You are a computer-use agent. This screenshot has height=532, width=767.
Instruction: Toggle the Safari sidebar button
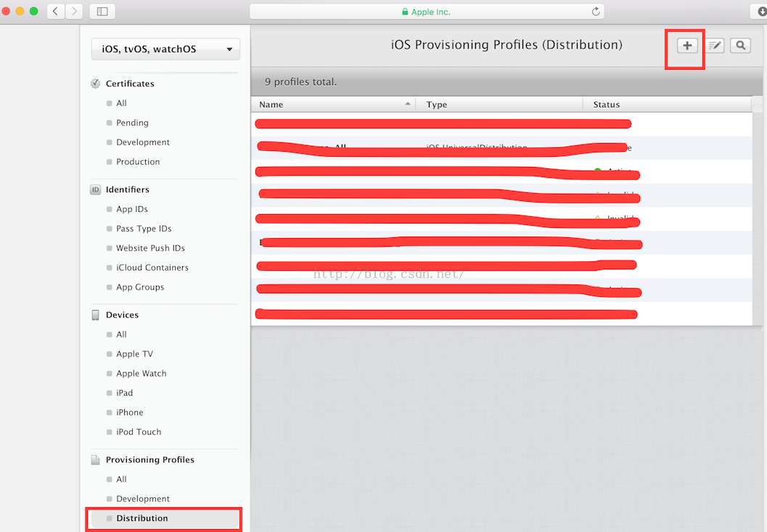pyautogui.click(x=102, y=12)
